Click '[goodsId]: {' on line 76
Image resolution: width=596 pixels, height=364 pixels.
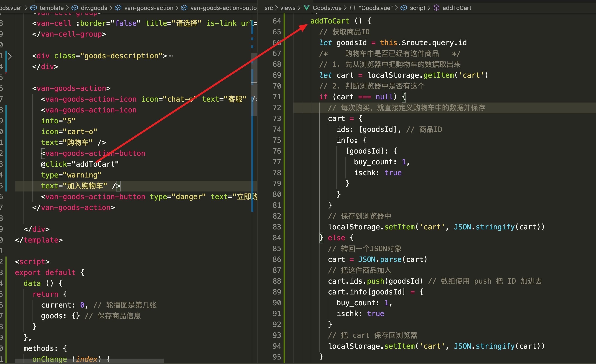tap(371, 151)
